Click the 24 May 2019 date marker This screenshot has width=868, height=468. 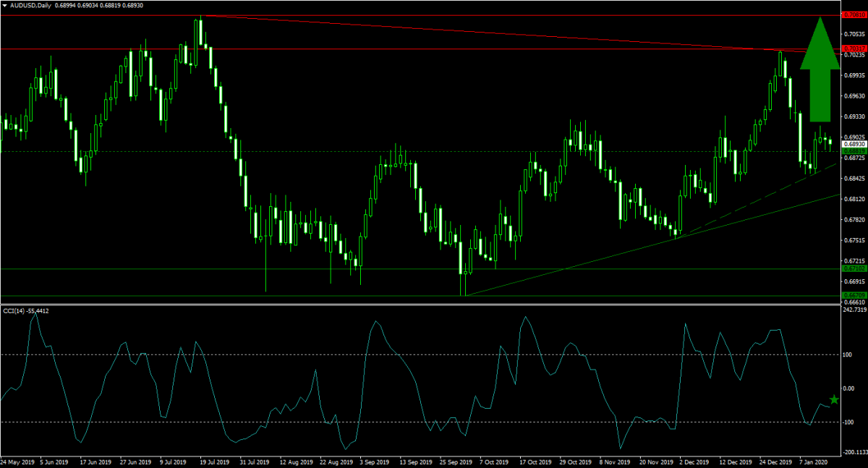pyautogui.click(x=18, y=461)
